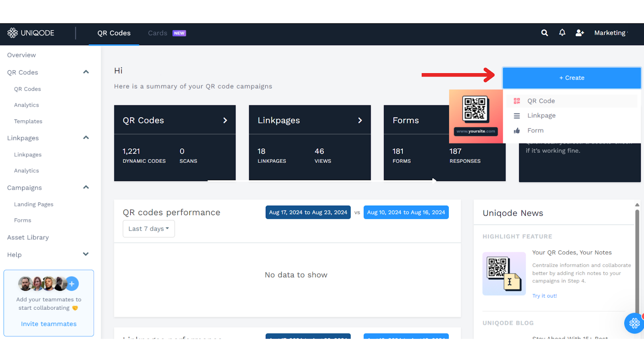Open the Linkpages card arrow

click(x=360, y=120)
